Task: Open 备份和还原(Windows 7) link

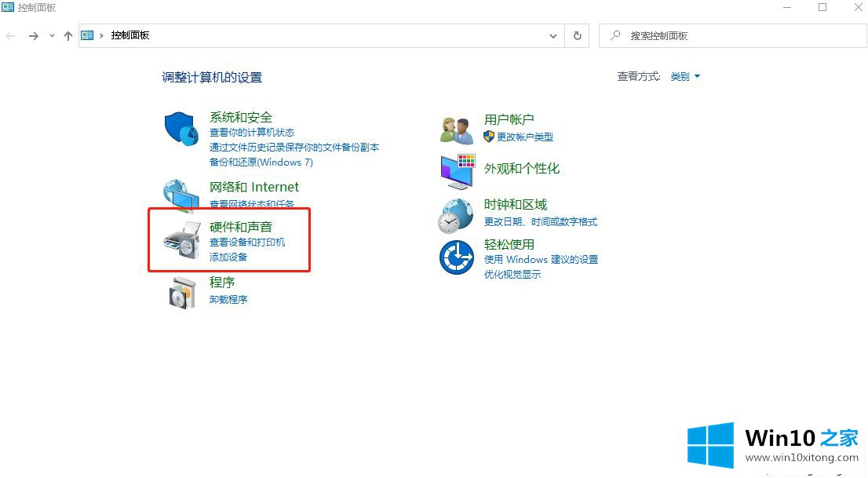Action: coord(261,162)
